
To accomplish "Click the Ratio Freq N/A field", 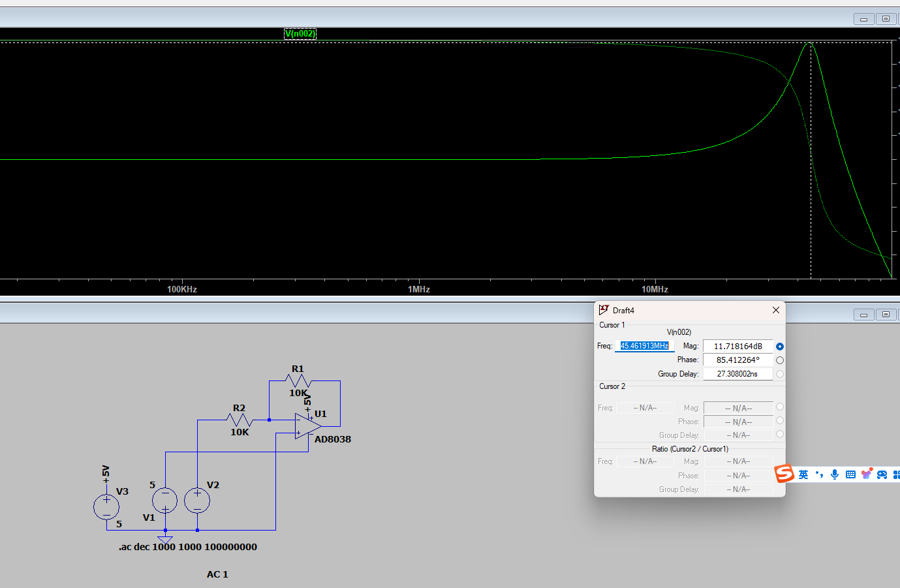I will 645,461.
